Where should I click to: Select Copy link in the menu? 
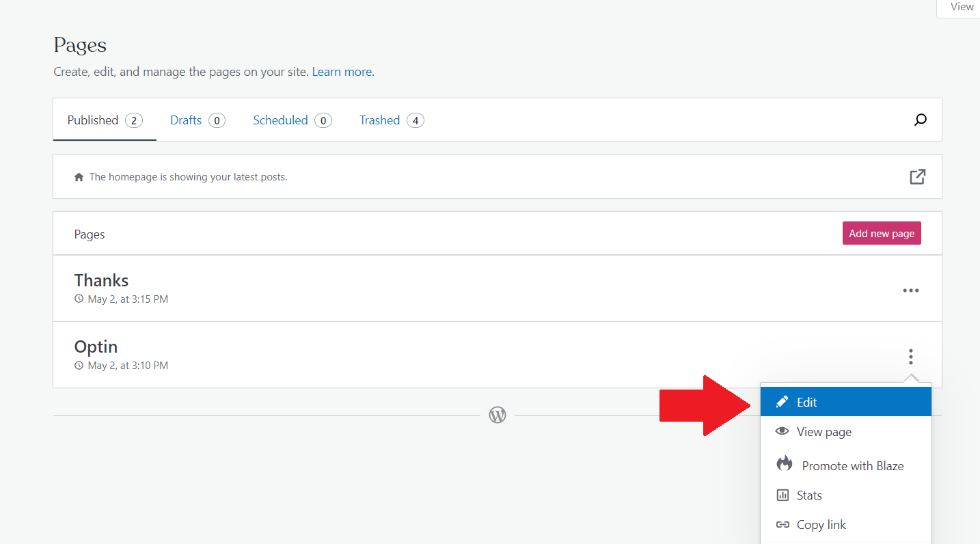pos(846,525)
